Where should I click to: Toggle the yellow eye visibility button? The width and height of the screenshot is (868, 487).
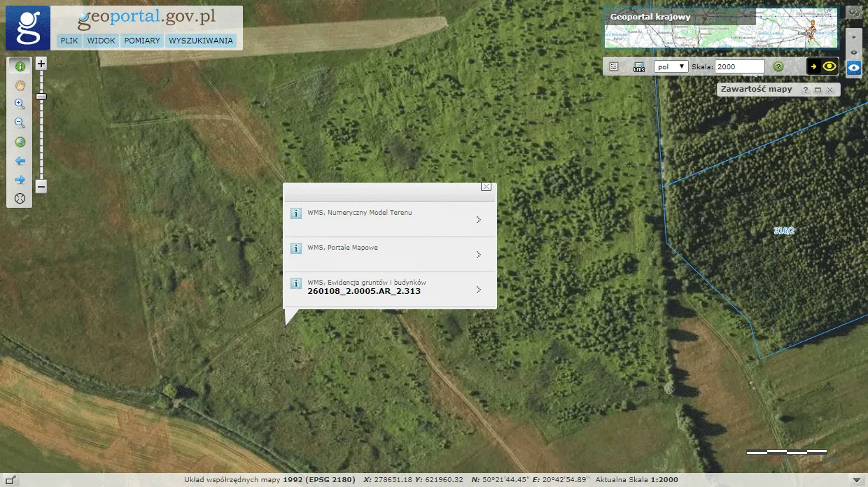tap(829, 66)
